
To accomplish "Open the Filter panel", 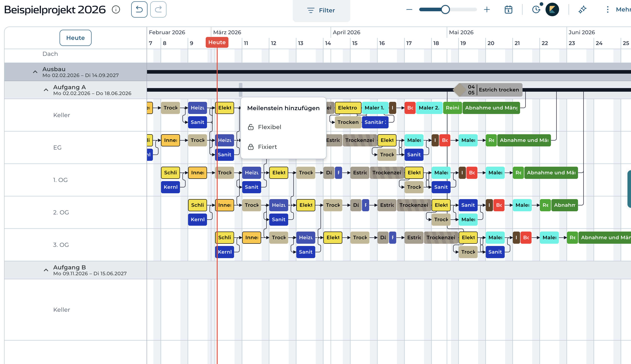I will tap(321, 10).
